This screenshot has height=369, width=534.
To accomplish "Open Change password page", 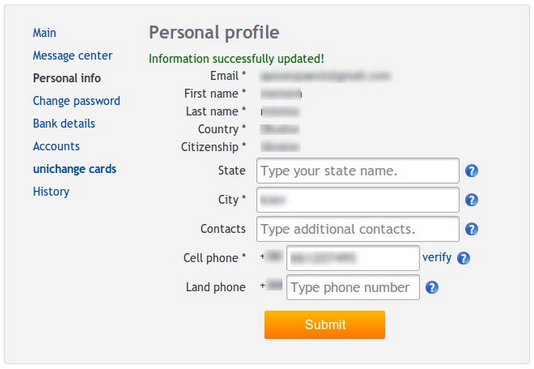I will (x=76, y=101).
